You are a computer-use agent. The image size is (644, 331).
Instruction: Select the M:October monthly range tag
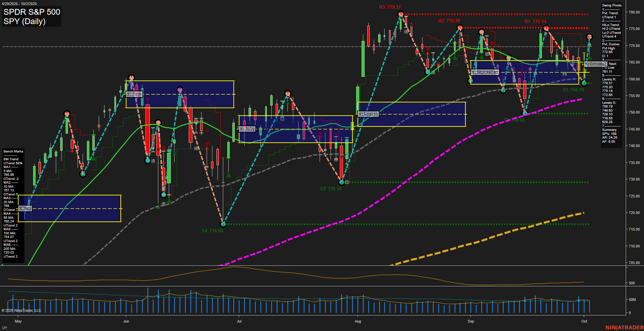(x=596, y=64)
